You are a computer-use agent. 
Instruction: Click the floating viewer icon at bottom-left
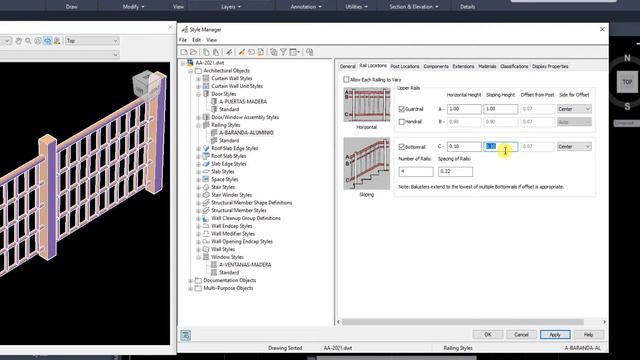point(185,335)
